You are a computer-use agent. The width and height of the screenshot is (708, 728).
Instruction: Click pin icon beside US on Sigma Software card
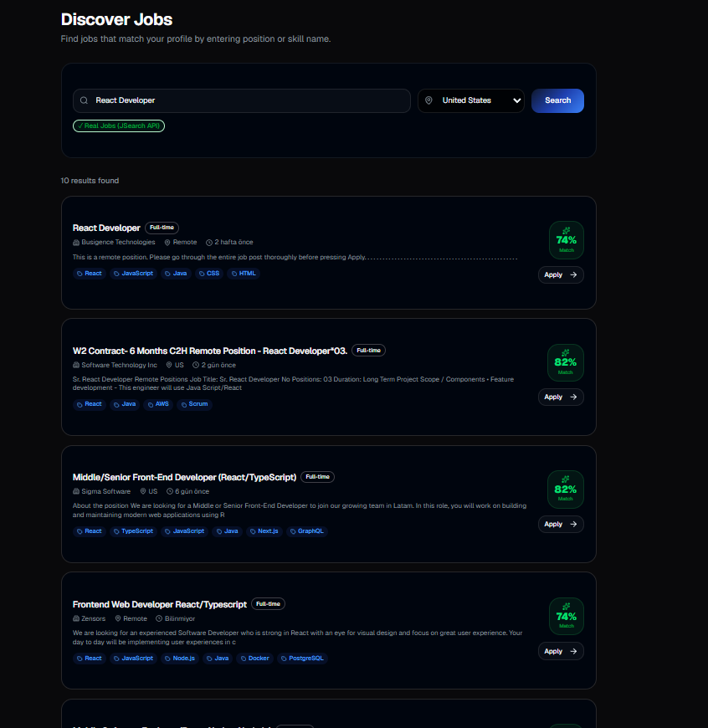tap(143, 491)
